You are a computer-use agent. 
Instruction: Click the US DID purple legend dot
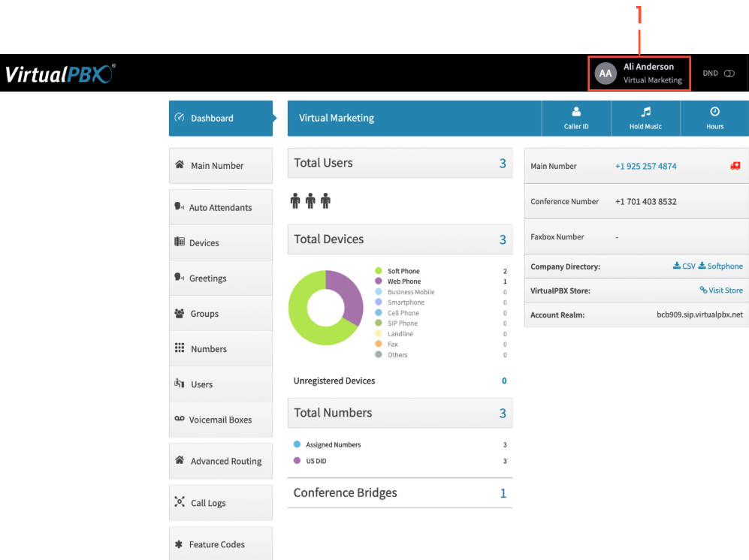(297, 461)
